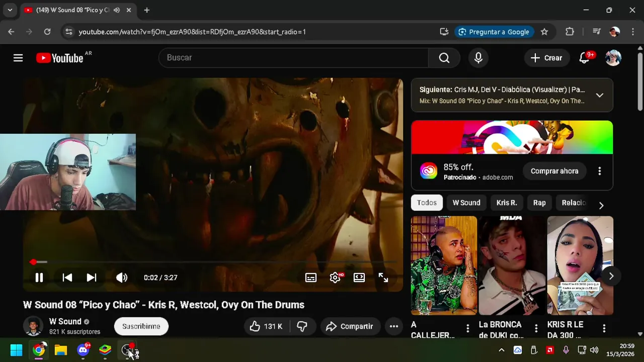Screen dimensions: 644x362
Task: Click the search magnifier button
Action: click(x=444, y=58)
